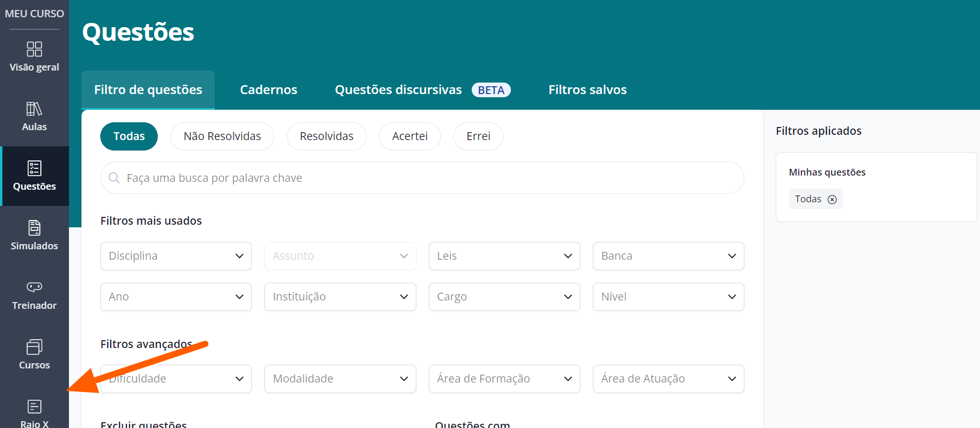The height and width of the screenshot is (428, 980).
Task: Open the Simulados document icon
Action: [x=34, y=228]
